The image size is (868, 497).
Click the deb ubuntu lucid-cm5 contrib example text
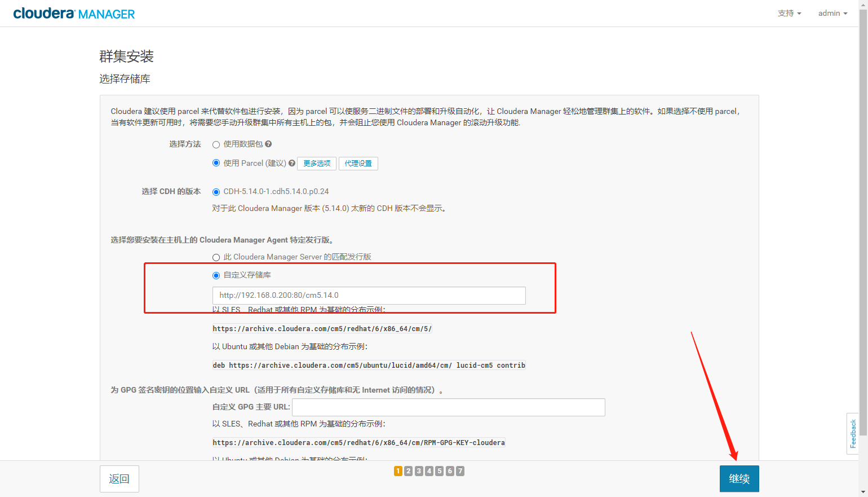pos(369,366)
